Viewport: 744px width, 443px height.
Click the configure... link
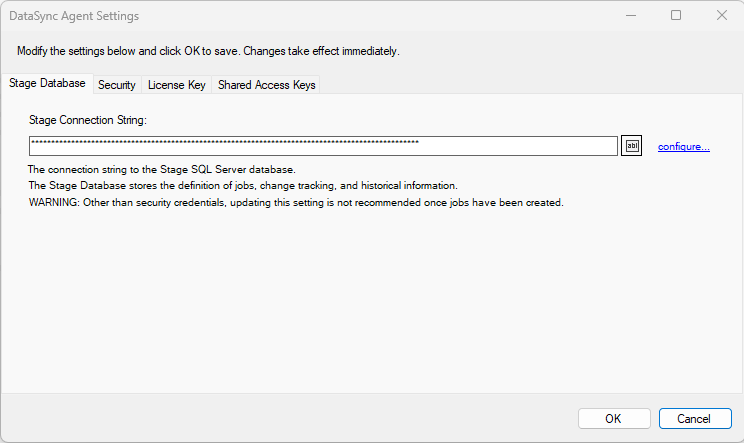684,147
